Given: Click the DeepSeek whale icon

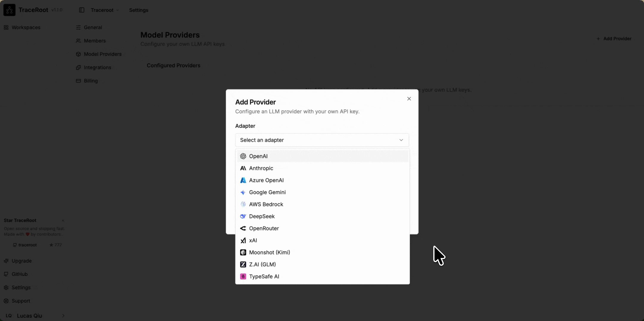Looking at the screenshot, I should [x=243, y=216].
